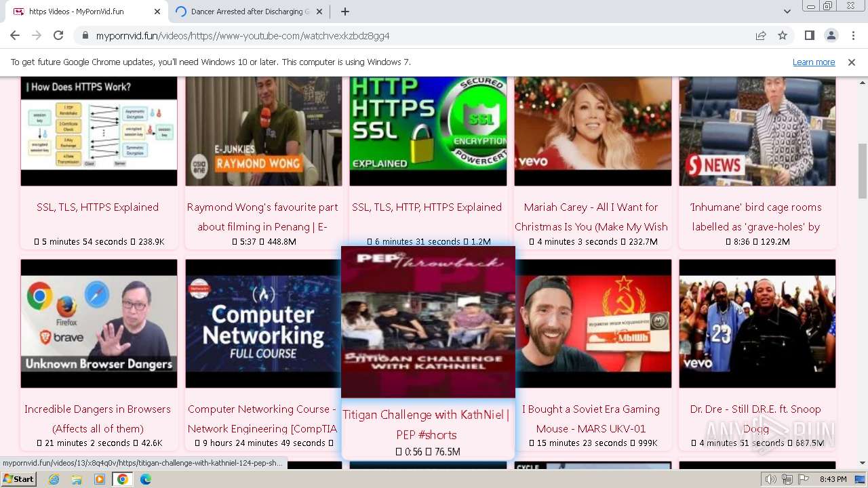The image size is (868, 488).
Task: Open the network tray icon
Action: click(x=787, y=479)
